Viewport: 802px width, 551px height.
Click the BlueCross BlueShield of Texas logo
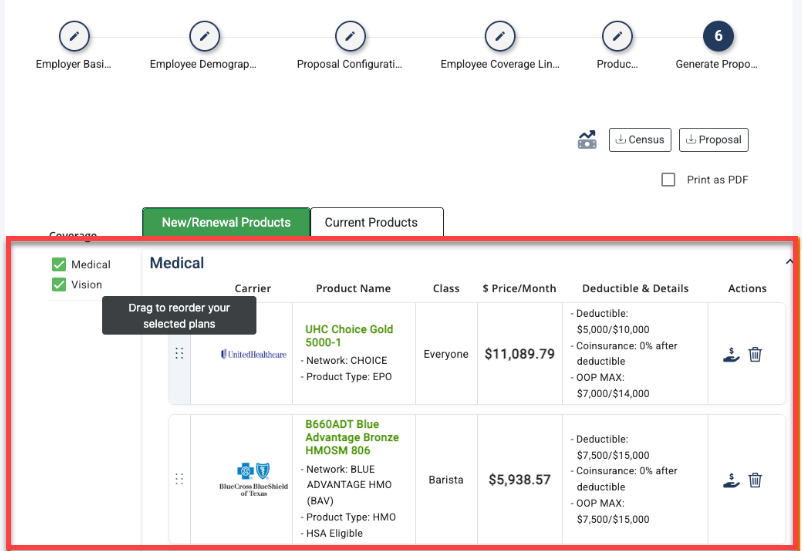(x=253, y=479)
